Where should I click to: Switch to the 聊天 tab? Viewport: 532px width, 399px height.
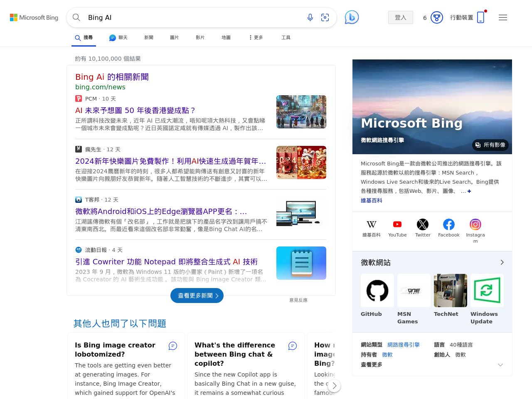click(x=118, y=37)
